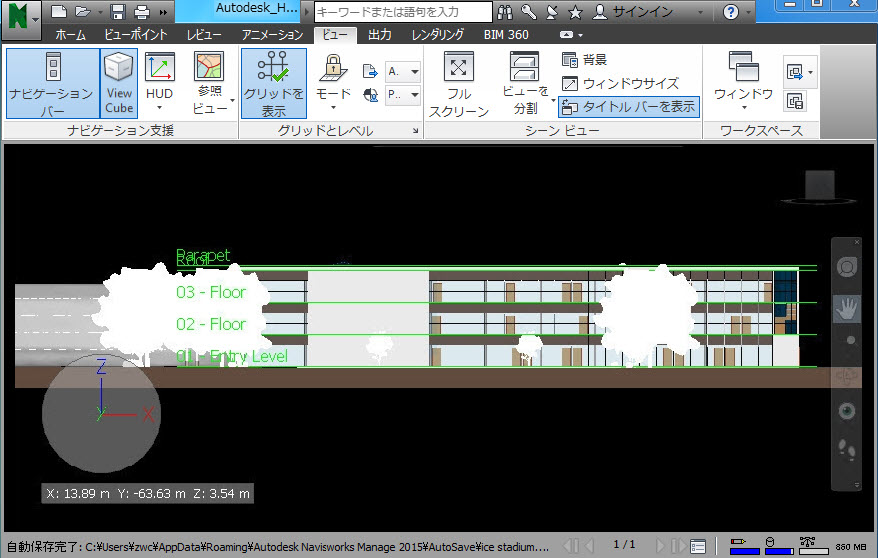The width and height of the screenshot is (878, 558).
Task: Open the BIM 360 ribbon tab
Action: pyautogui.click(x=506, y=35)
